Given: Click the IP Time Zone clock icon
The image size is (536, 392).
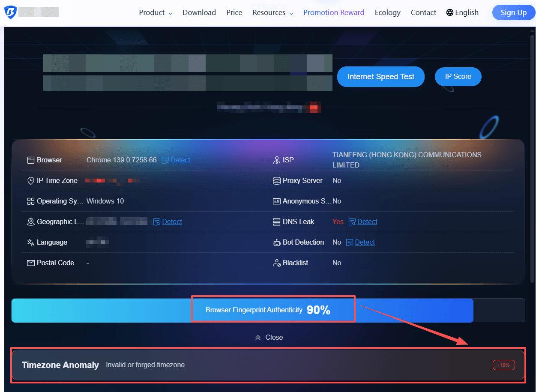Looking at the screenshot, I should pos(30,181).
